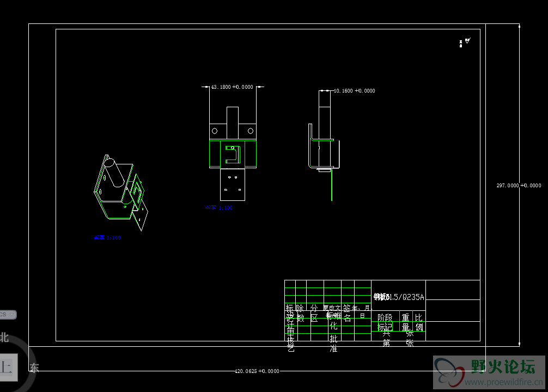The height and width of the screenshot is (392, 548).
Task: Select the right circular hole in the front view
Action: coord(251,131)
